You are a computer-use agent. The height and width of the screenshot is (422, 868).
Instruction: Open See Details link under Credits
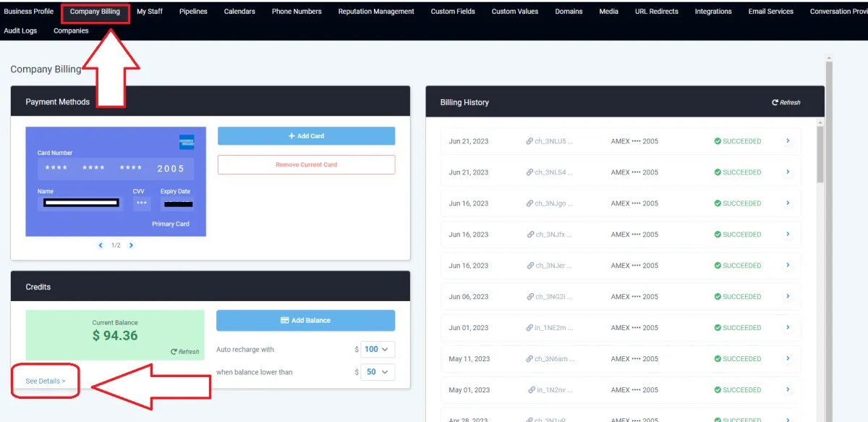coord(46,381)
